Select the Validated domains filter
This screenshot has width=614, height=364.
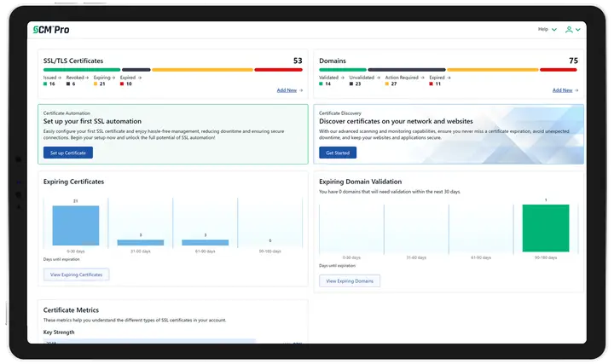click(331, 78)
